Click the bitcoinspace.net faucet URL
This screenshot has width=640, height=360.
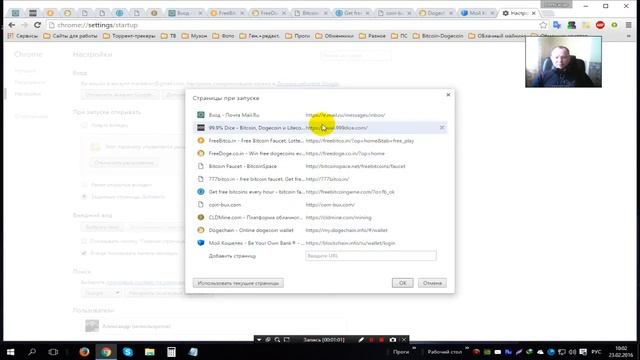pos(356,167)
